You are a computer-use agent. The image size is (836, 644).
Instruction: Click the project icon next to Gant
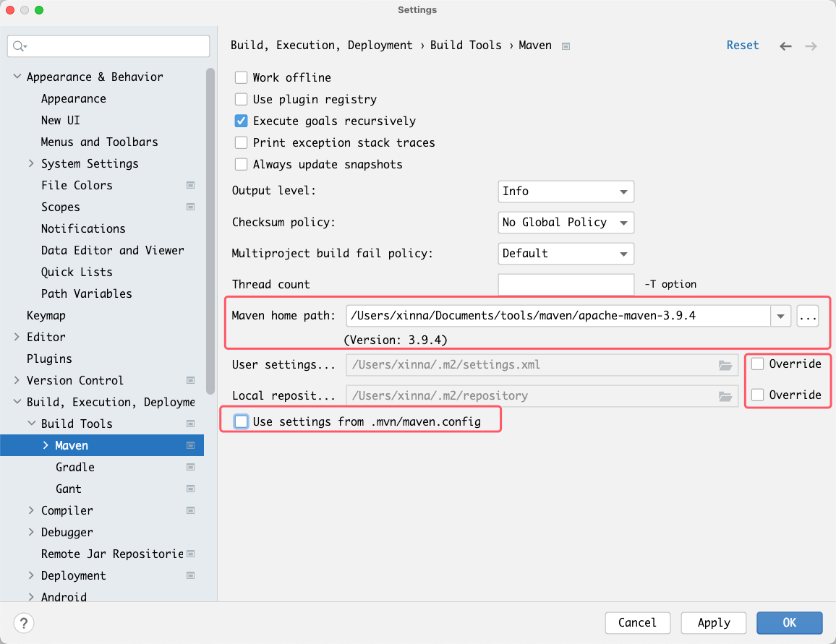coord(190,489)
